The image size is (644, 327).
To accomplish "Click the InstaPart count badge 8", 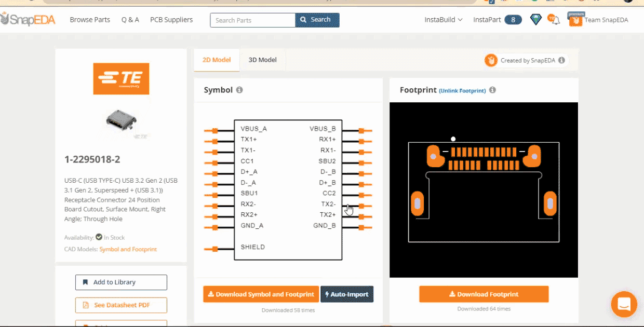I will pyautogui.click(x=513, y=20).
